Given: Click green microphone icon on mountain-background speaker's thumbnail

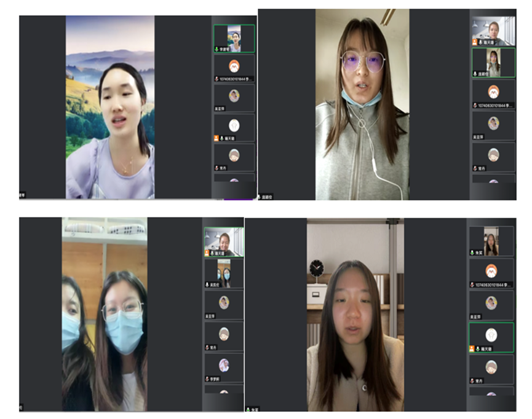Looking at the screenshot, I should pos(216,49).
